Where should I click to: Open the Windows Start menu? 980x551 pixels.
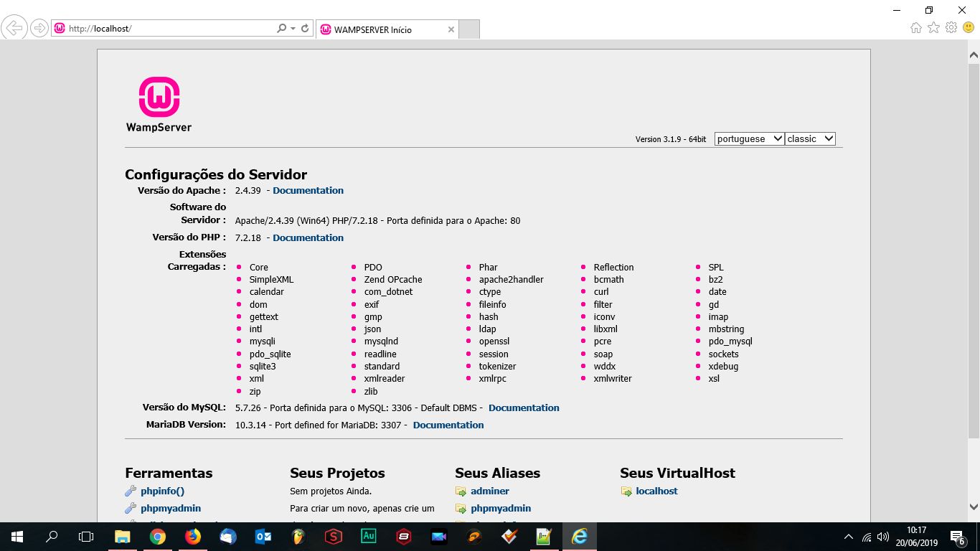(17, 537)
